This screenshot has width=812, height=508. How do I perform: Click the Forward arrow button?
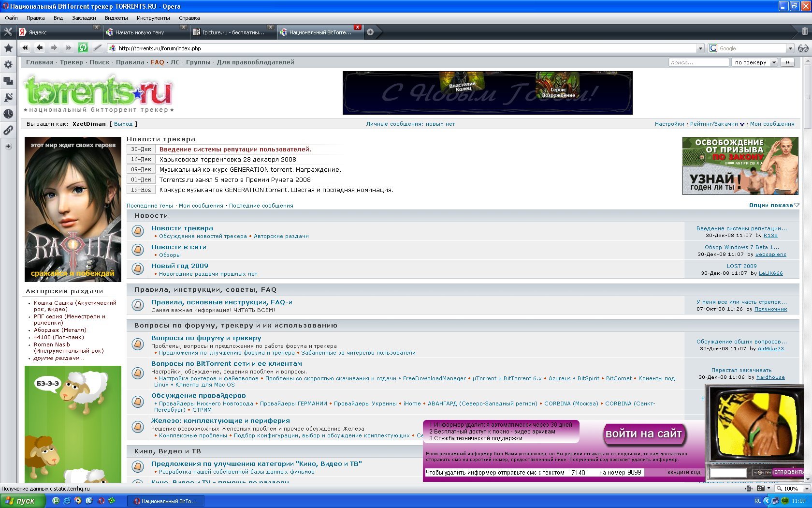tap(54, 48)
